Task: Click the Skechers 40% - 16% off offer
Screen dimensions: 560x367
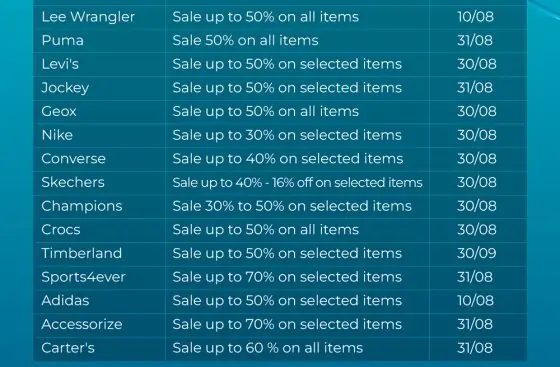Action: coord(298,182)
